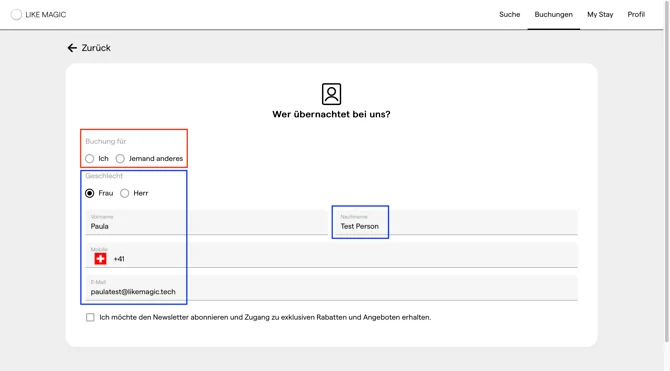The height and width of the screenshot is (371, 670).
Task: Select the "Jemand anderes" radio option
Action: pos(120,159)
